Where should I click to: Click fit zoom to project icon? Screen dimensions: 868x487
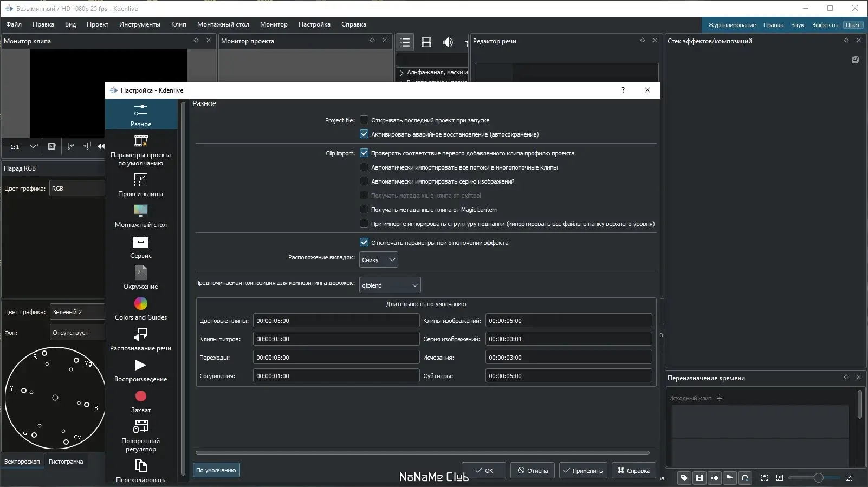(x=765, y=478)
